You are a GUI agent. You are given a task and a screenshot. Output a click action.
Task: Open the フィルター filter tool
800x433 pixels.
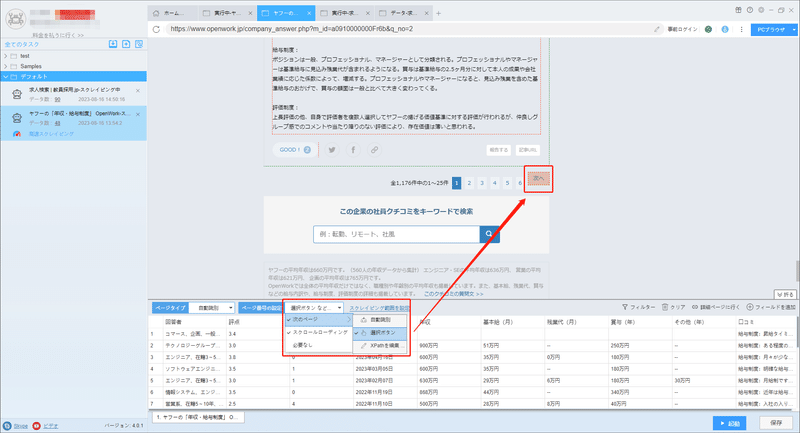click(x=638, y=307)
